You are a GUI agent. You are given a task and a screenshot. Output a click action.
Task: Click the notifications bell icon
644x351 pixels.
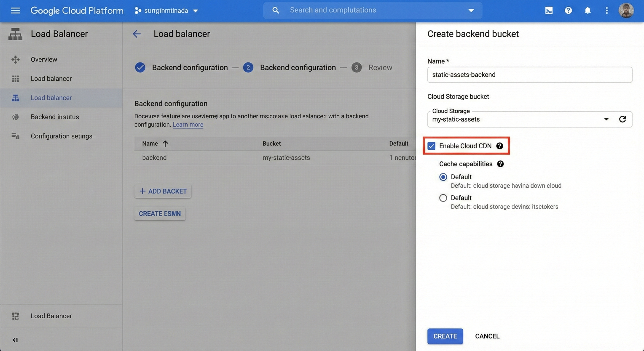[588, 11]
